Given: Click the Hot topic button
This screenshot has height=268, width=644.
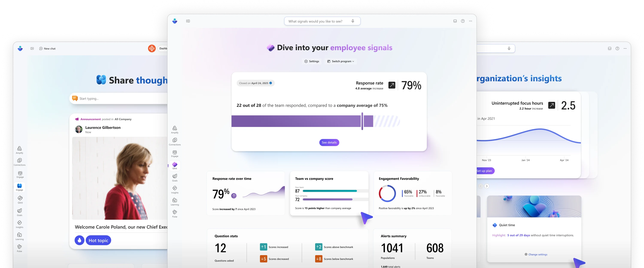Looking at the screenshot, I should [98, 240].
